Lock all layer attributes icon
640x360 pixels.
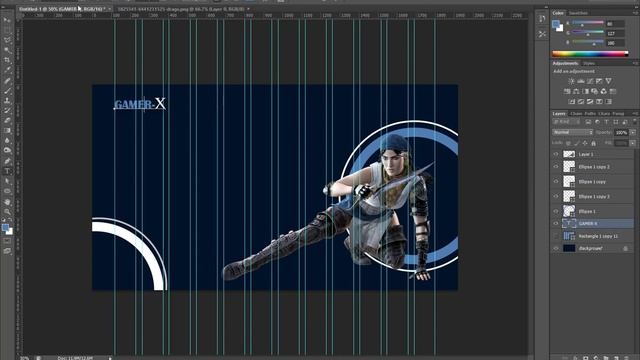593,143
